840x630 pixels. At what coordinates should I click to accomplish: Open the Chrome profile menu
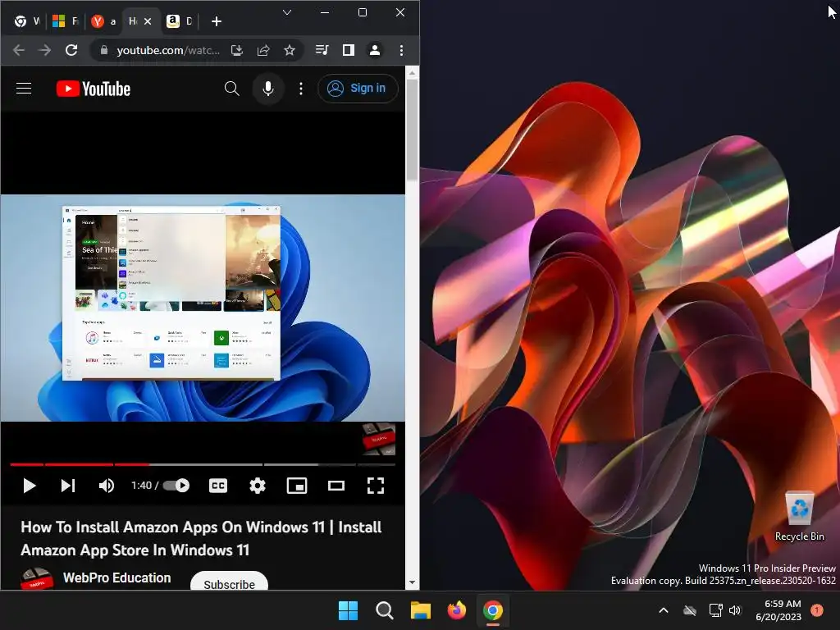tap(374, 50)
